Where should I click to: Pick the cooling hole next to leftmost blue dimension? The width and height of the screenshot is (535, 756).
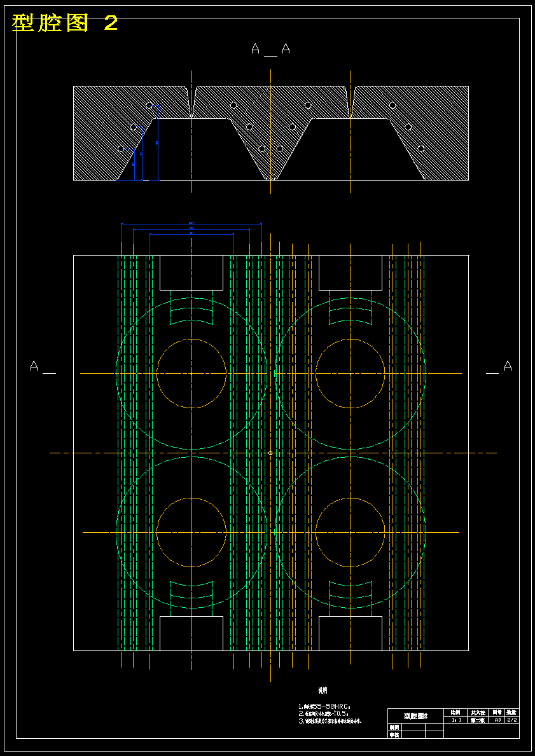[121, 149]
